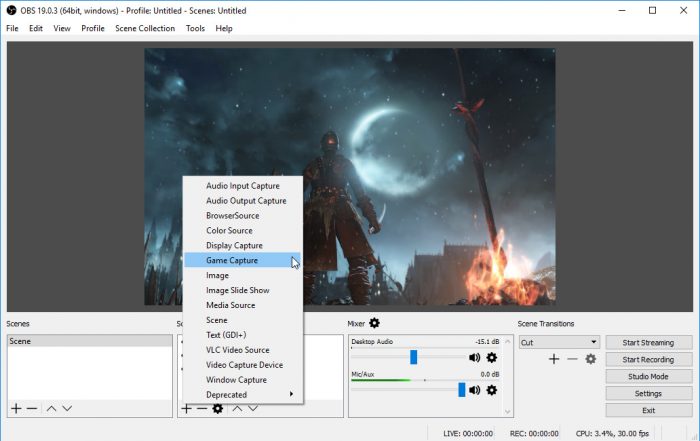The height and width of the screenshot is (441, 700).
Task: Open Settings button
Action: click(648, 393)
